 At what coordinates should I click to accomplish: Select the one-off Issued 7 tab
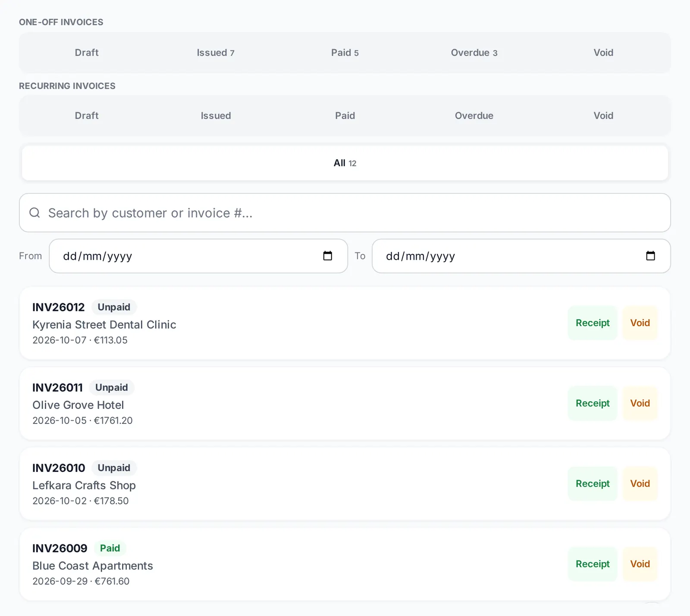[216, 53]
